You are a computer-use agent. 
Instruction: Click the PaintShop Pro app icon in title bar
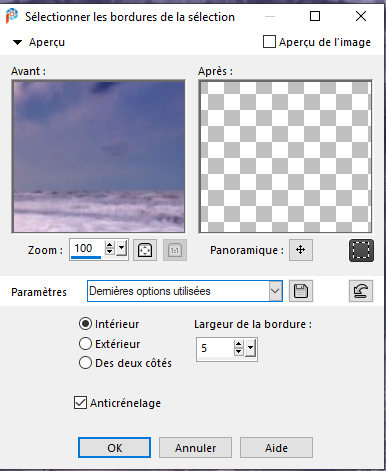coord(12,16)
